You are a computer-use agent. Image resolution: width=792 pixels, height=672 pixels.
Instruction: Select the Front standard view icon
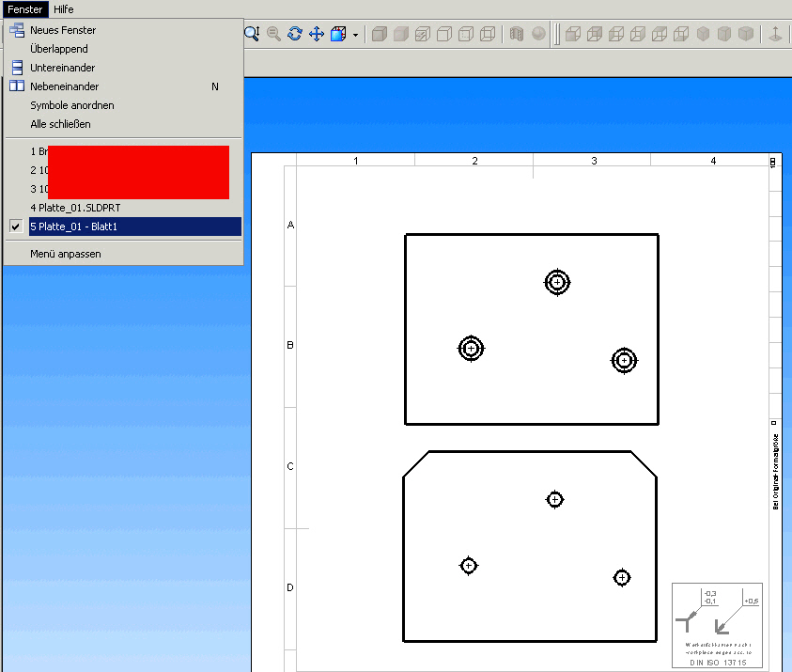[573, 34]
